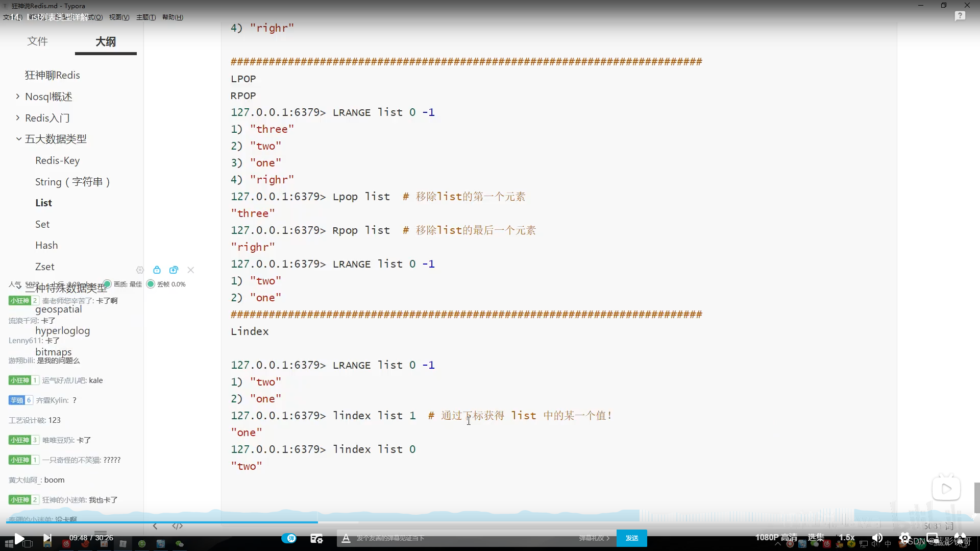Viewport: 980px width, 551px height.
Task: Open the Windows Start menu
Action: click(x=9, y=544)
